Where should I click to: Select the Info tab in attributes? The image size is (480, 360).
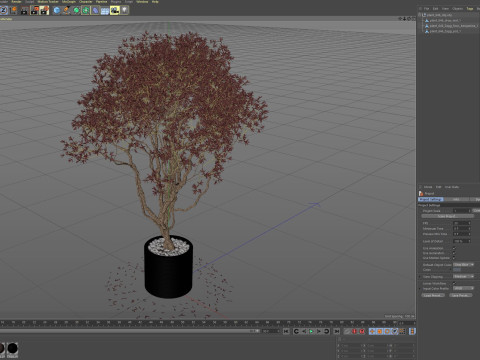tap(456, 199)
